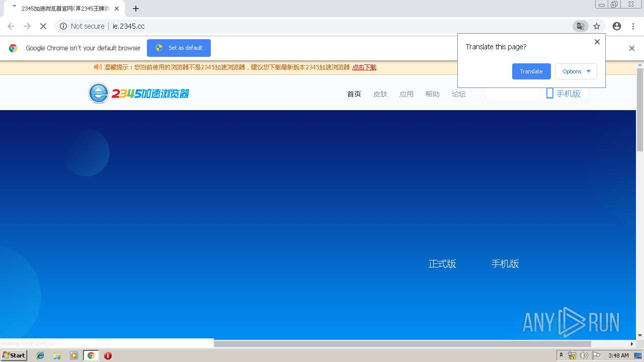Click the vertical scrollbar thumb
The image size is (644, 362).
640,110
